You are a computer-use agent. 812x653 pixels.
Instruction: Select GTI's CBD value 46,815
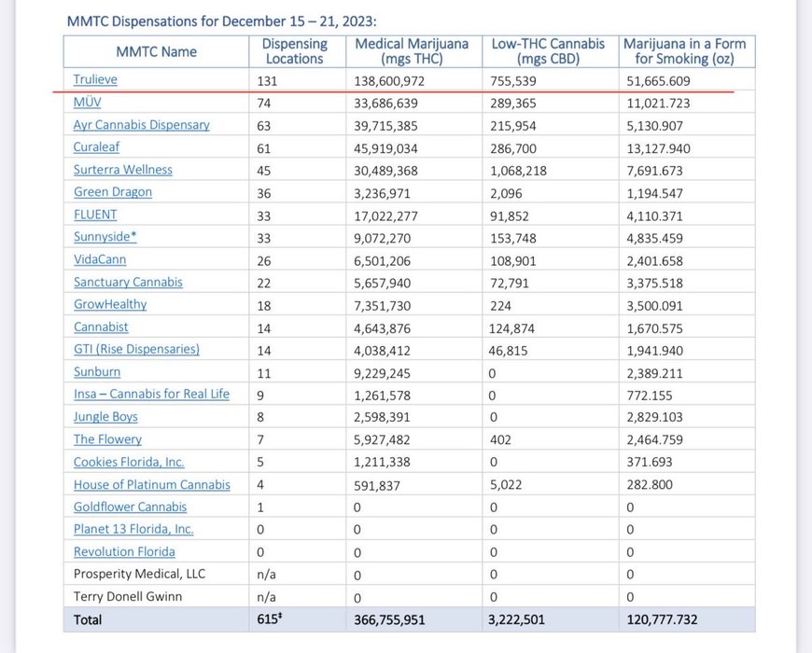coord(508,351)
